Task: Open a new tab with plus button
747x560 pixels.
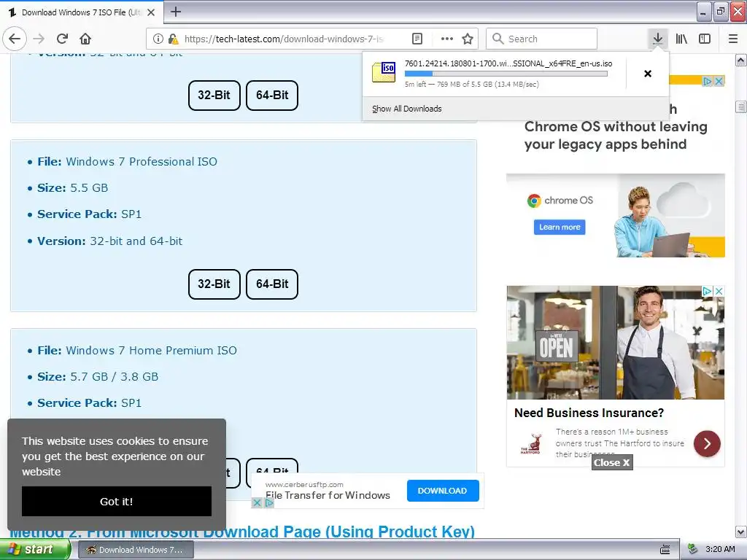Action: coord(176,12)
